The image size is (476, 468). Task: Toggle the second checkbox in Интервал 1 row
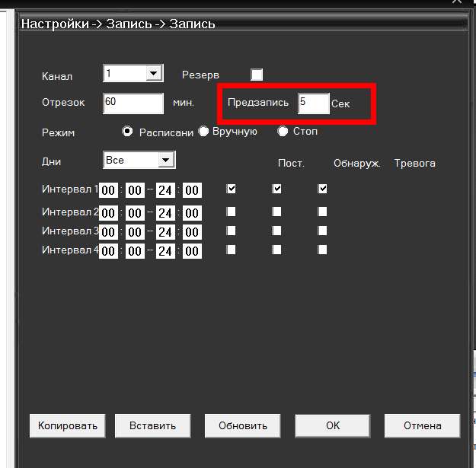click(x=277, y=188)
